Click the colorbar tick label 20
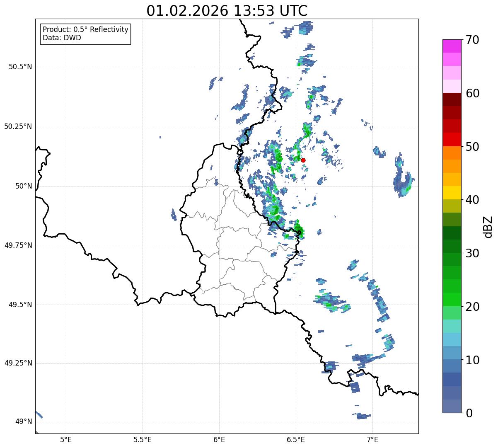The width and height of the screenshot is (498, 448). (x=472, y=307)
